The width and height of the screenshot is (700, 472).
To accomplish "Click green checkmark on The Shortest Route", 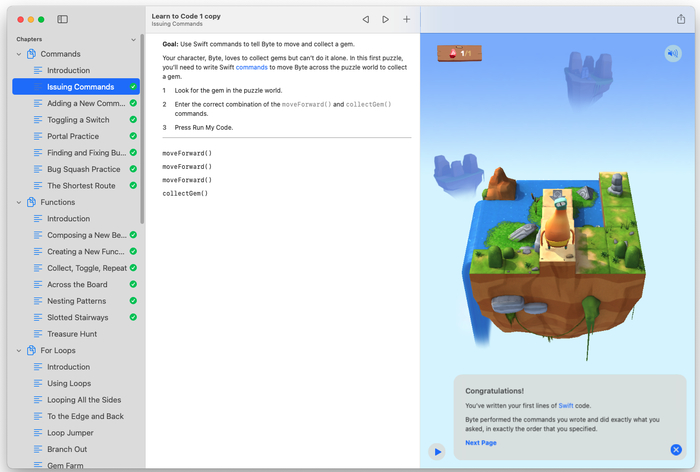I will tap(133, 185).
